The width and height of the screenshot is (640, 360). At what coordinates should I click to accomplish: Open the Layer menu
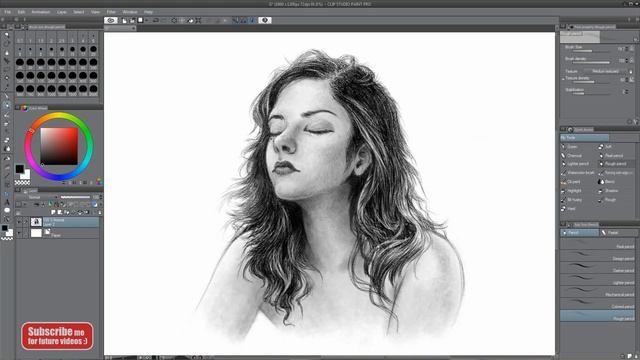coord(62,12)
